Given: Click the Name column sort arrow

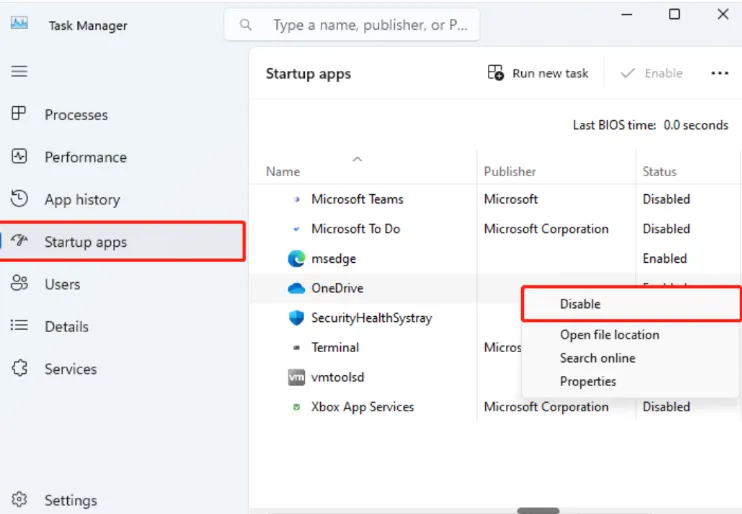Looking at the screenshot, I should click(x=357, y=159).
